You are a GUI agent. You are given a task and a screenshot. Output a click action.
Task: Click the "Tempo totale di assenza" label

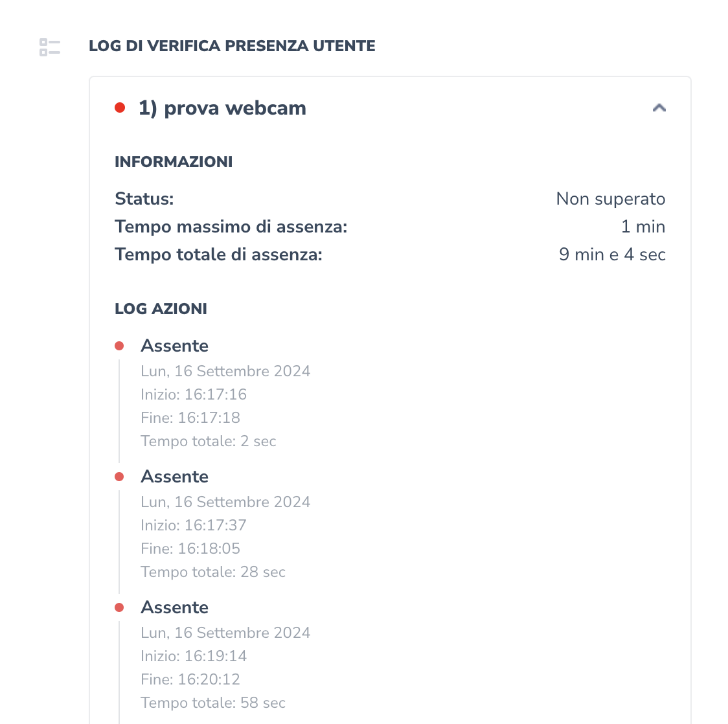tap(218, 255)
